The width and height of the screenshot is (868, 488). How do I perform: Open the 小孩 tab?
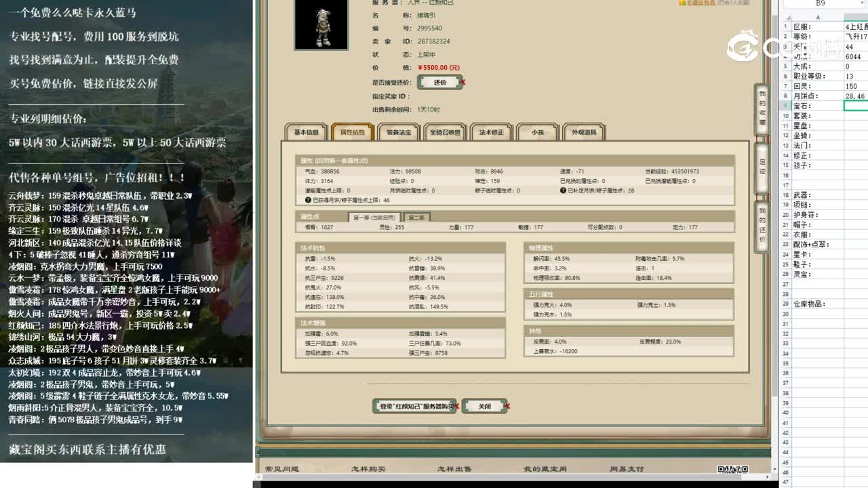click(x=538, y=132)
